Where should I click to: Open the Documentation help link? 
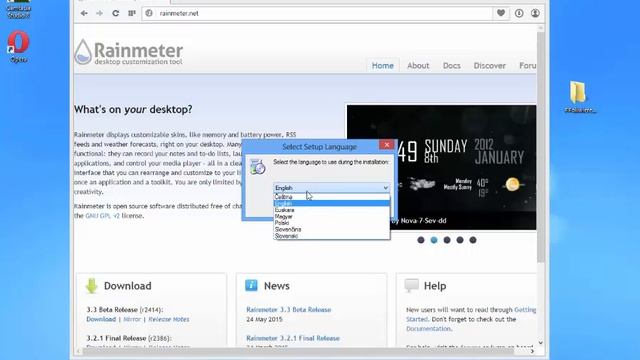coord(428,329)
